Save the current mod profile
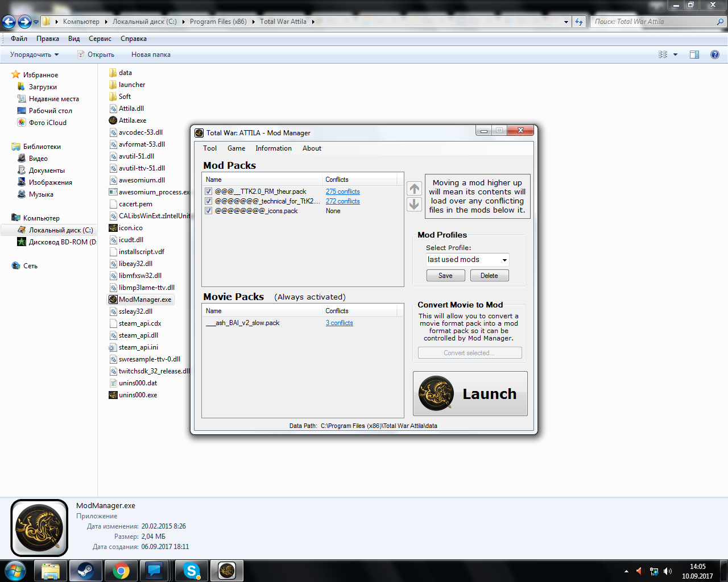The height and width of the screenshot is (582, 728). [x=446, y=276]
